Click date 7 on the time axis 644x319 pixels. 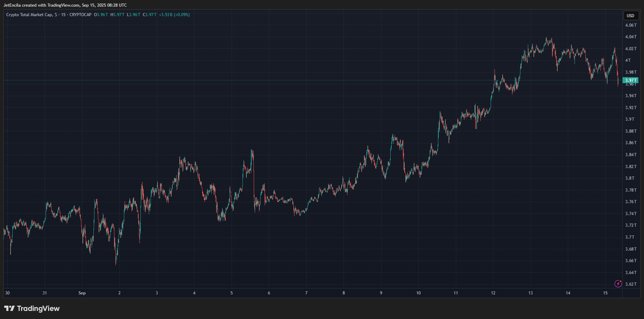point(306,293)
